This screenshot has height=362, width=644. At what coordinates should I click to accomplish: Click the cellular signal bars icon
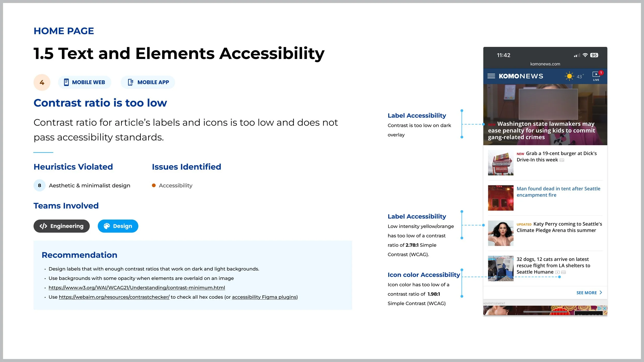click(x=577, y=55)
